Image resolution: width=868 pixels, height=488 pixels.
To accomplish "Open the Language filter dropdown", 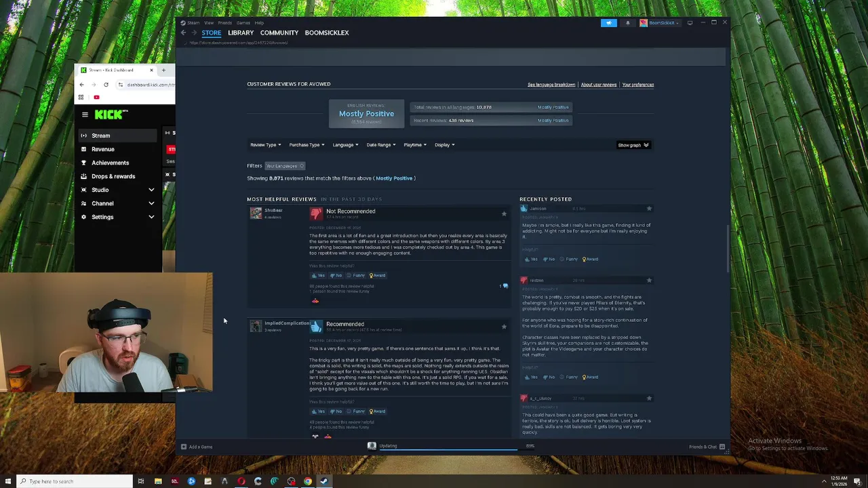I will (345, 144).
